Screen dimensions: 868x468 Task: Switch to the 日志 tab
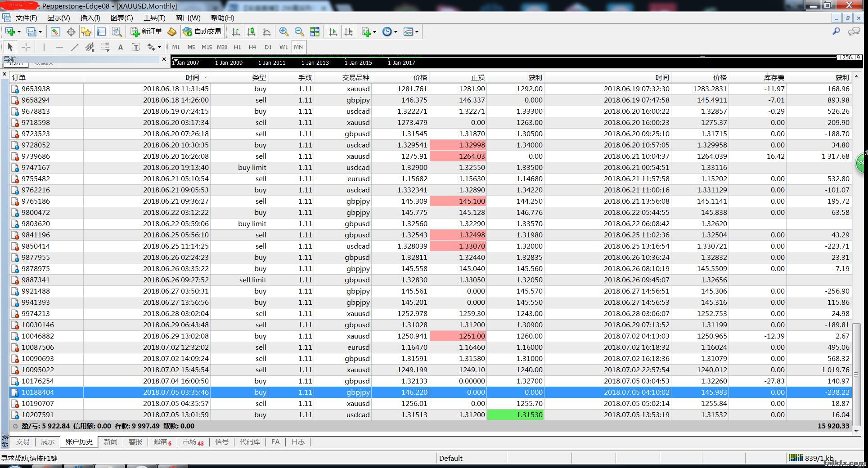298,442
